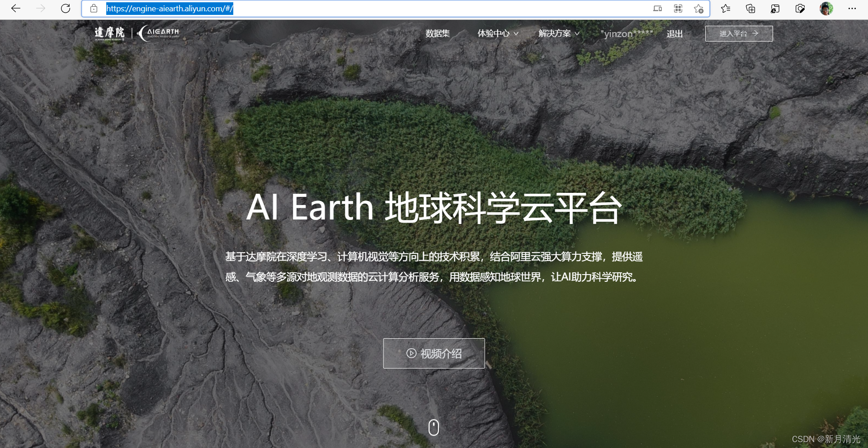Open the app available install icon in address bar
This screenshot has width=868, height=448.
coord(658,9)
